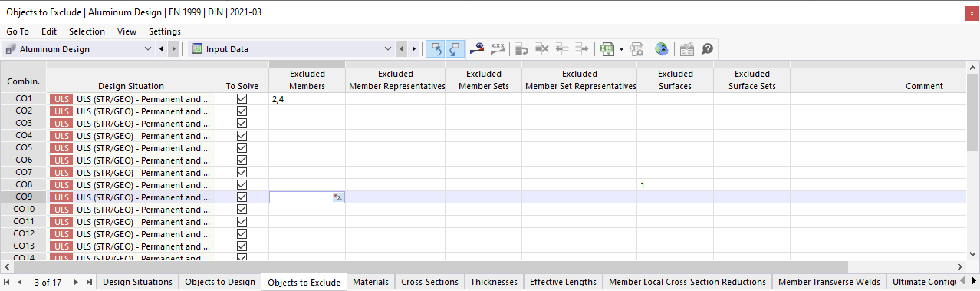Open the Selection menu

tap(87, 31)
